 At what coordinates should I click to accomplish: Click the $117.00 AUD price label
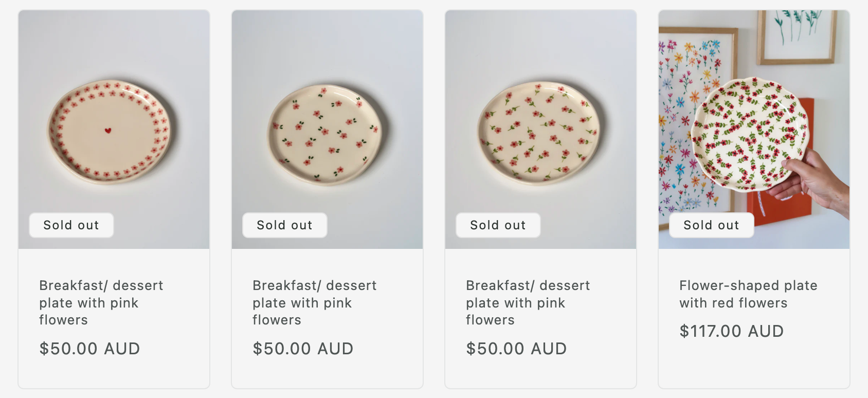click(x=731, y=331)
